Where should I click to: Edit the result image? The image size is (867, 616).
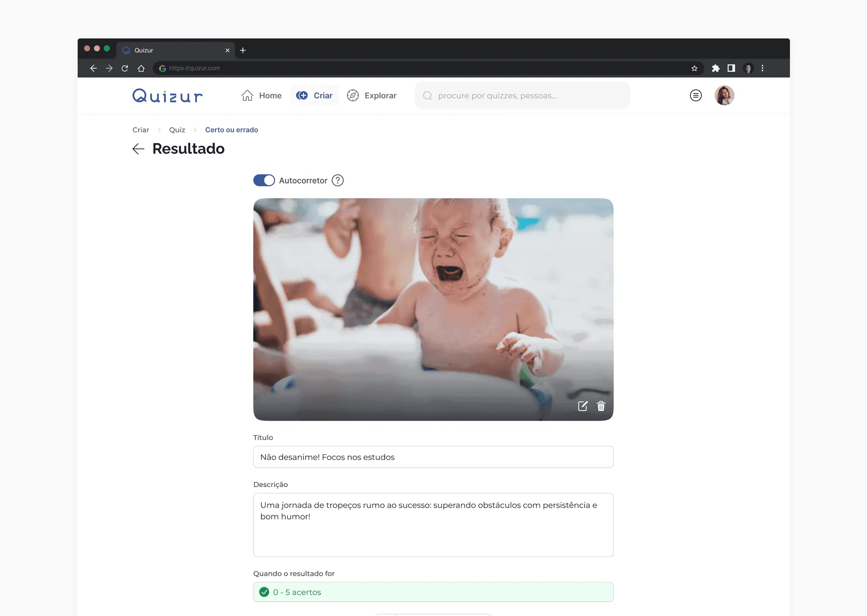583,406
